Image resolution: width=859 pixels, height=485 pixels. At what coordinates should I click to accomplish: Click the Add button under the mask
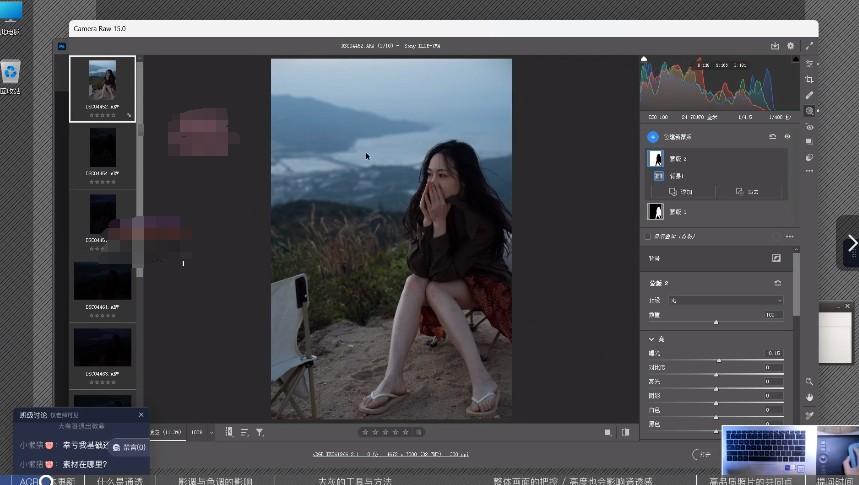(681, 191)
